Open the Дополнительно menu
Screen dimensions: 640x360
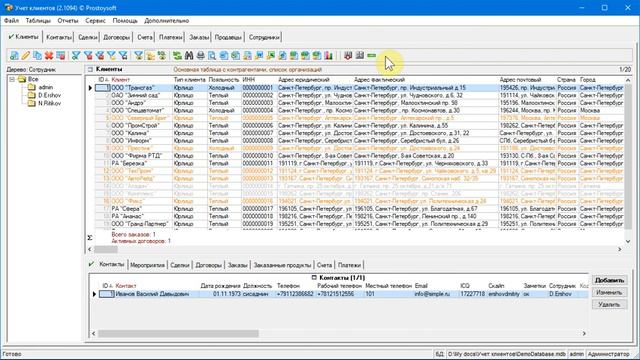167,20
